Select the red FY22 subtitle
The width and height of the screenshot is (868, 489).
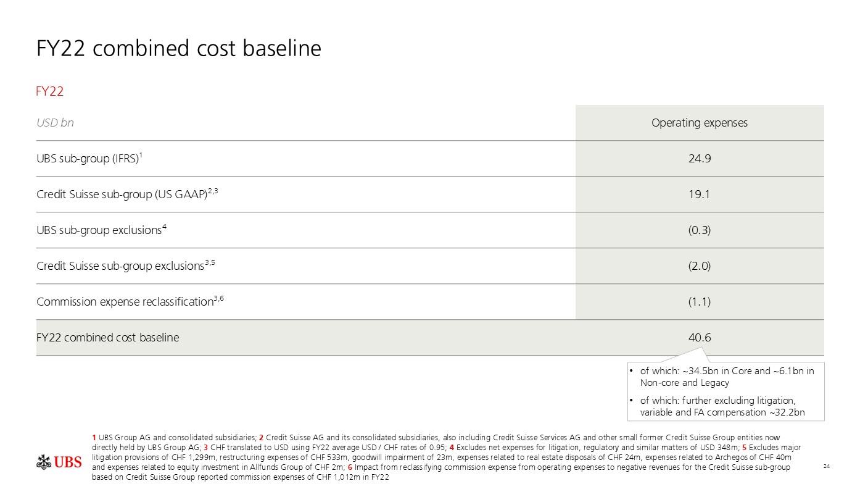(50, 91)
